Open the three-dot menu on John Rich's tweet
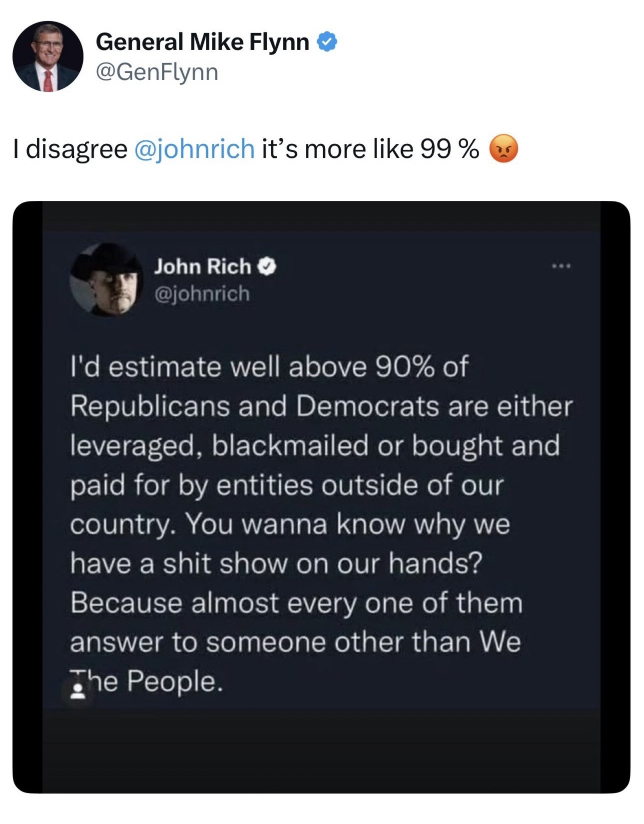644x824 pixels. point(561,266)
